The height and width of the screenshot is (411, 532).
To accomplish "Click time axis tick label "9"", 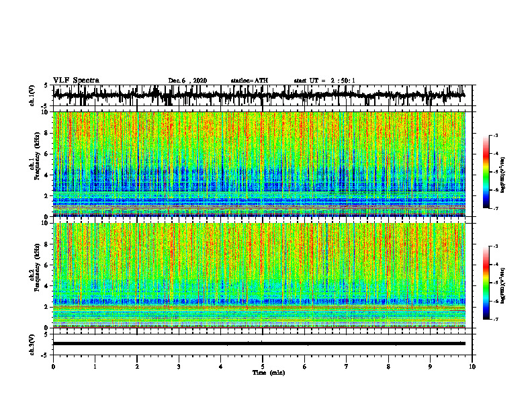I will click(x=430, y=367).
